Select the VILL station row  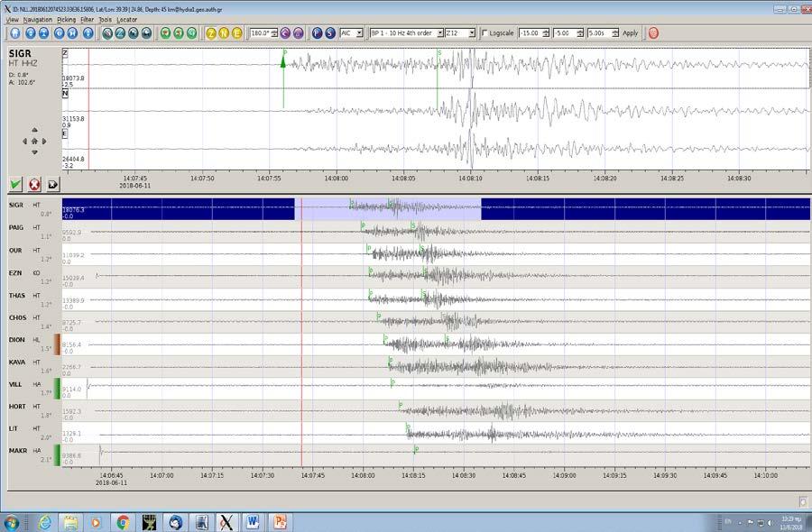click(x=409, y=388)
